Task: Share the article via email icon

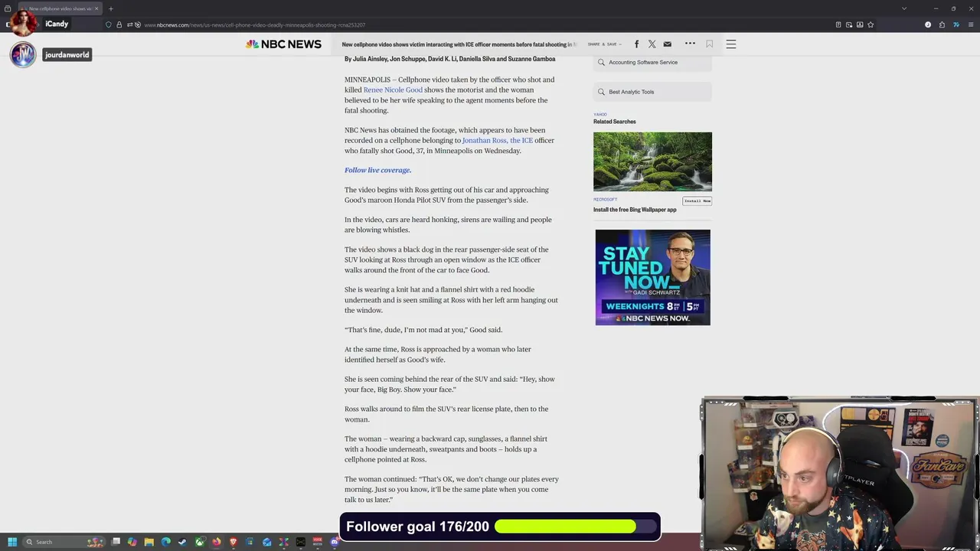Action: click(667, 44)
